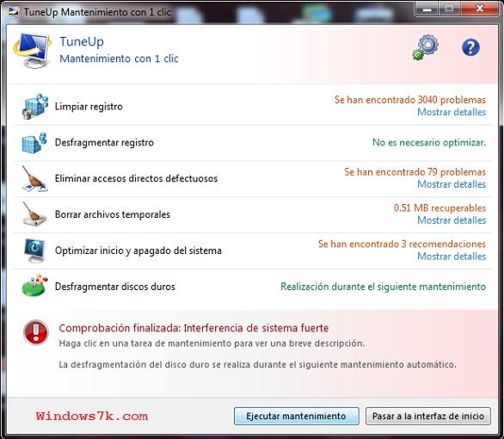
Task: Click the red warning exclamation icon
Action: 36,332
